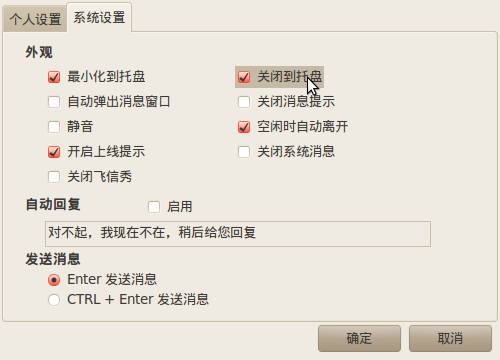Enable 自动弹出消息窗口 option
This screenshot has width=500, height=360.
point(54,102)
